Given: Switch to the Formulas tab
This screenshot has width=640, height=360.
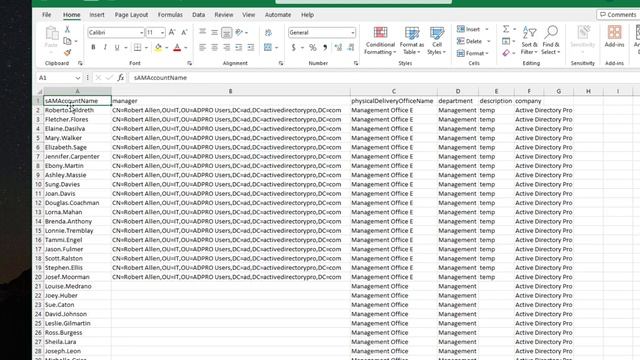Looking at the screenshot, I should (170, 15).
